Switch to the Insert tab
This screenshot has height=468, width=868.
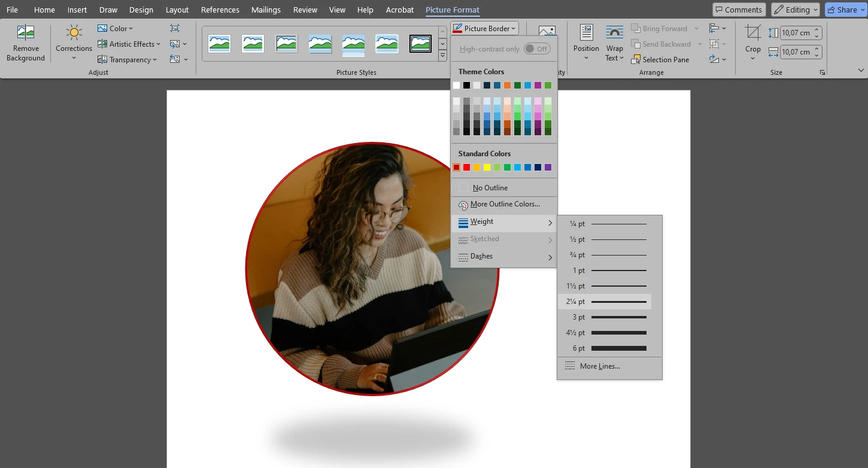(77, 10)
